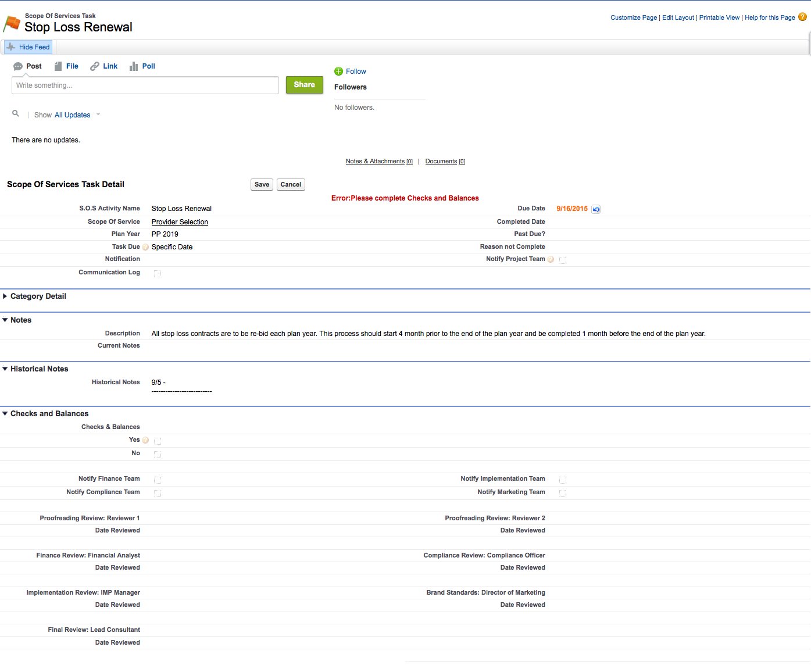Image resolution: width=811 pixels, height=672 pixels.
Task: Enable the Communication Log checkbox
Action: [158, 273]
